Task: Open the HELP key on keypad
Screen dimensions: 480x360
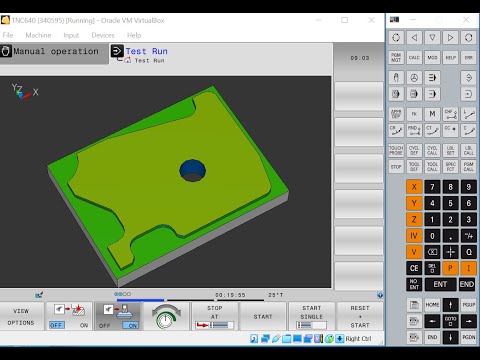Action: [x=450, y=58]
